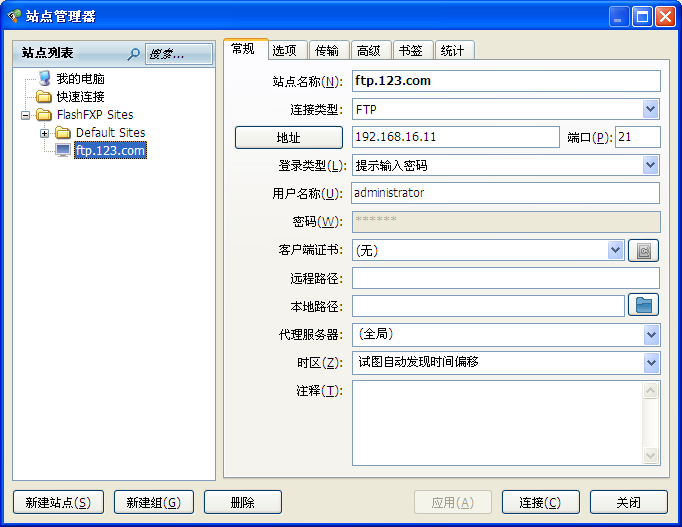Viewport: 682px width, 527px height.
Task: Click the password (密码) field
Action: (506, 222)
